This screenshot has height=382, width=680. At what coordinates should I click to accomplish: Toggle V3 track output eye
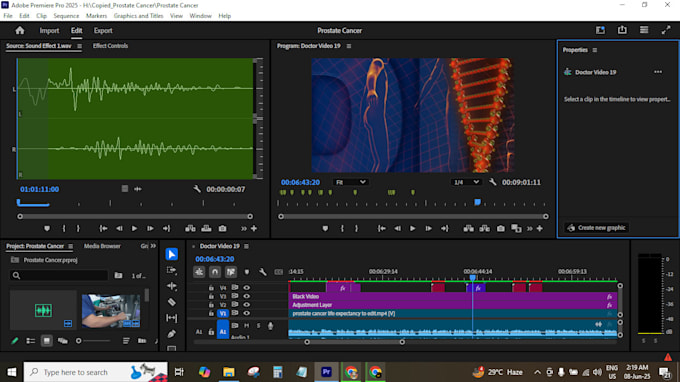point(246,296)
